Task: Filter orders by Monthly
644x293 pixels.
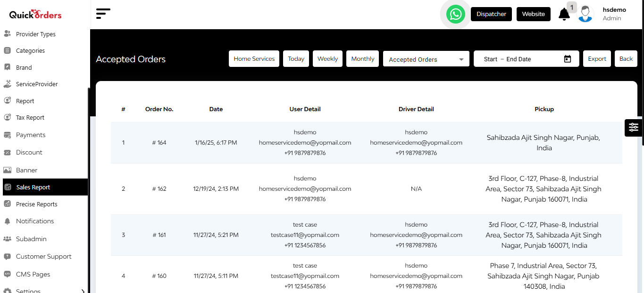Action: point(363,59)
